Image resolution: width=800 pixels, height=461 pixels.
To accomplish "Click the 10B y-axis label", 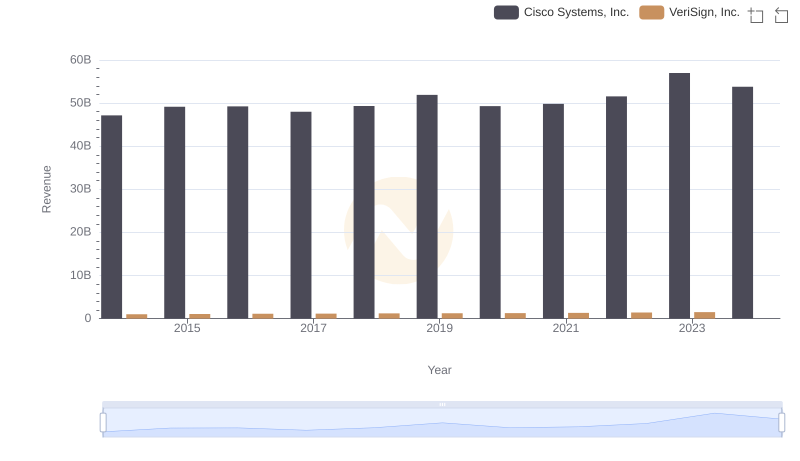I will [81, 275].
